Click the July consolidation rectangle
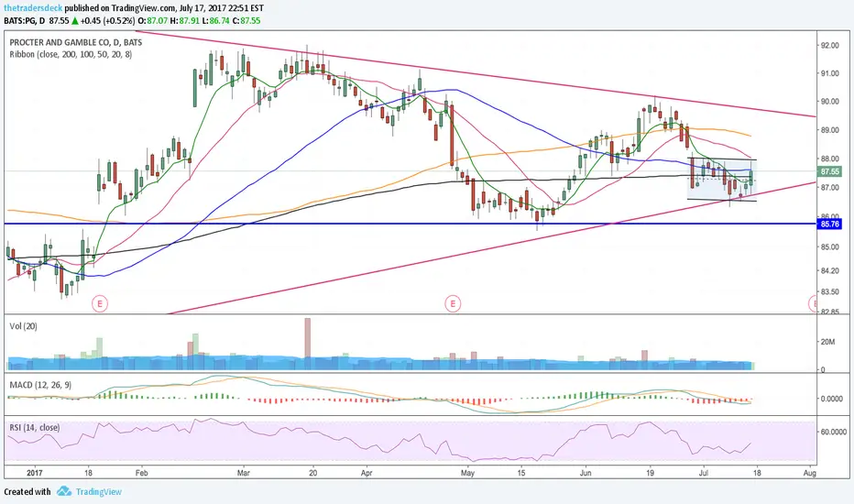The image size is (854, 504). coord(722,180)
